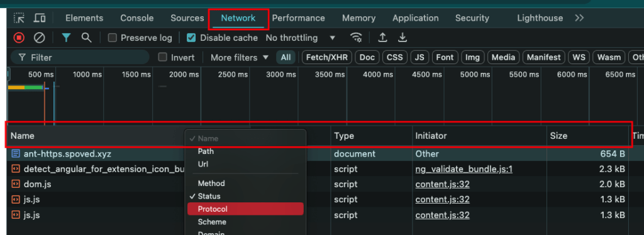
Task: Toggle device toolbar icon
Action: tap(40, 18)
